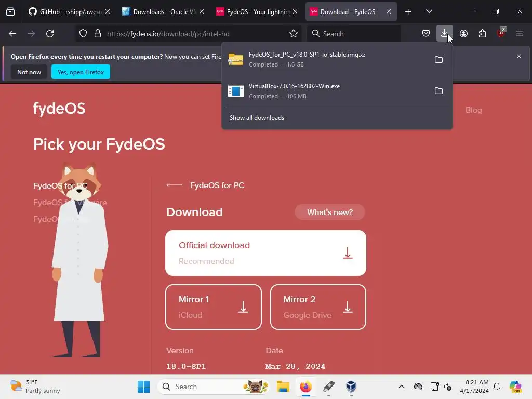This screenshot has width=532, height=399.
Task: Bookmark this page with star icon
Action: pyautogui.click(x=294, y=34)
